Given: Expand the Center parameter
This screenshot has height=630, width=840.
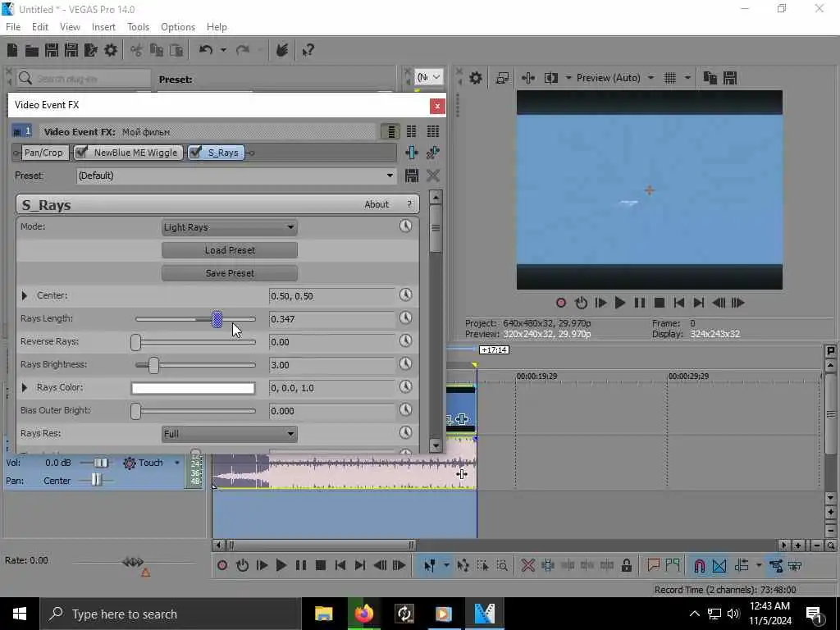Looking at the screenshot, I should tap(24, 295).
